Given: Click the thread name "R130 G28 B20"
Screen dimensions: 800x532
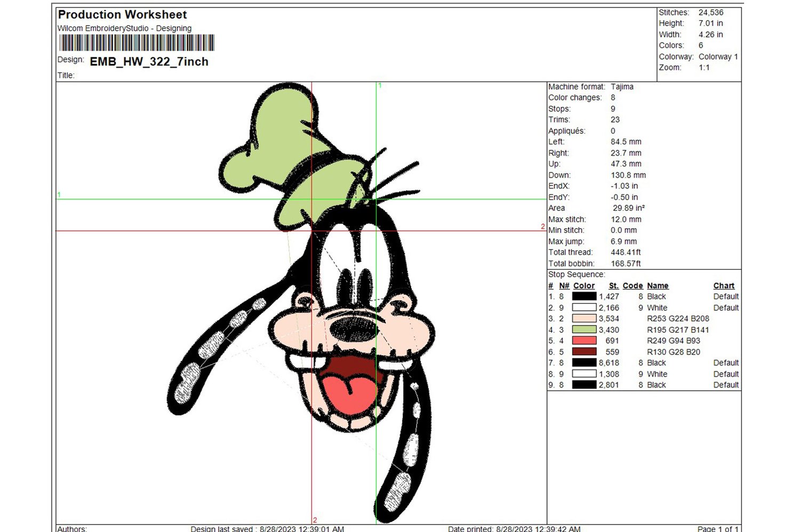Looking at the screenshot, I should point(674,352).
